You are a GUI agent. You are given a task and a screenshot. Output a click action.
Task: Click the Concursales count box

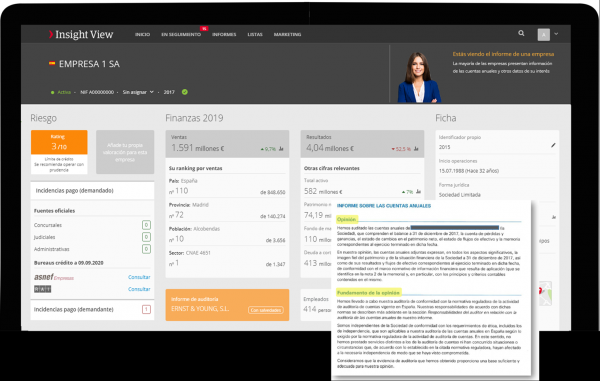146,225
